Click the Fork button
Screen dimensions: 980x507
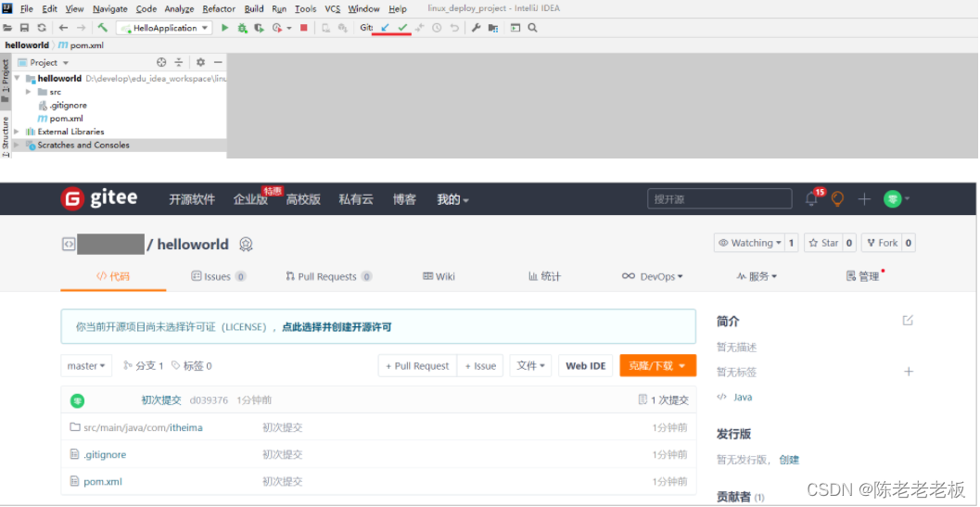(x=881, y=243)
